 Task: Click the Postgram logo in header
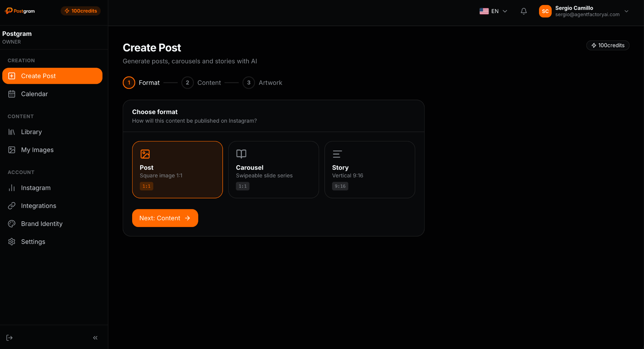coord(20,11)
